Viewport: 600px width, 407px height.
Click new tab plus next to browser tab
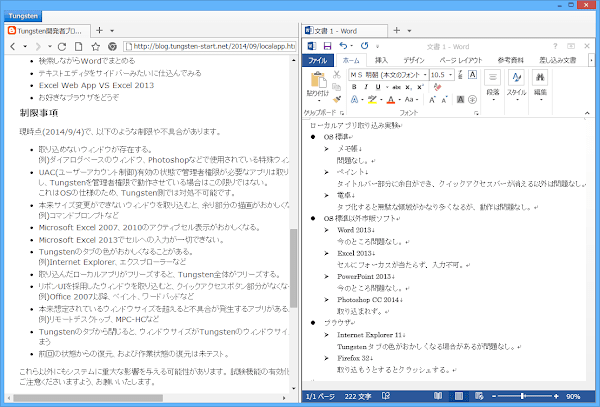point(99,31)
